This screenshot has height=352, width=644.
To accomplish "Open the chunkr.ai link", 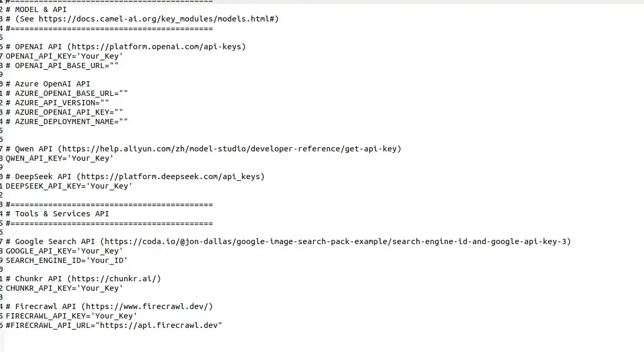I will coord(114,279).
